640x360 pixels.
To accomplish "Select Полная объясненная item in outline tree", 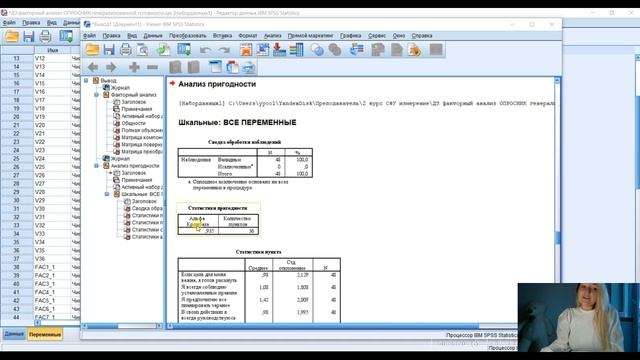I will (142, 130).
